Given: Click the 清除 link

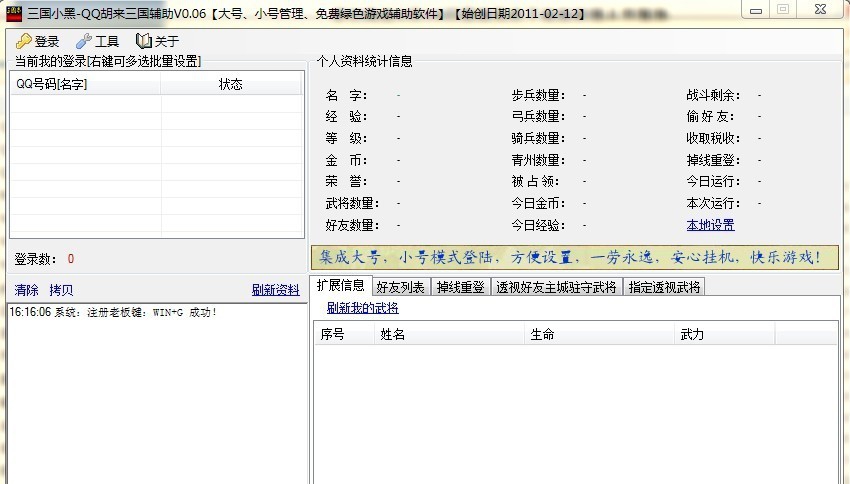Looking at the screenshot, I should [x=27, y=290].
